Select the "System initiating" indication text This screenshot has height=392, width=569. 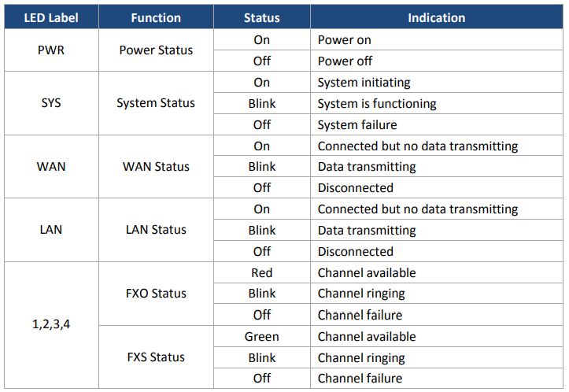[x=364, y=82]
